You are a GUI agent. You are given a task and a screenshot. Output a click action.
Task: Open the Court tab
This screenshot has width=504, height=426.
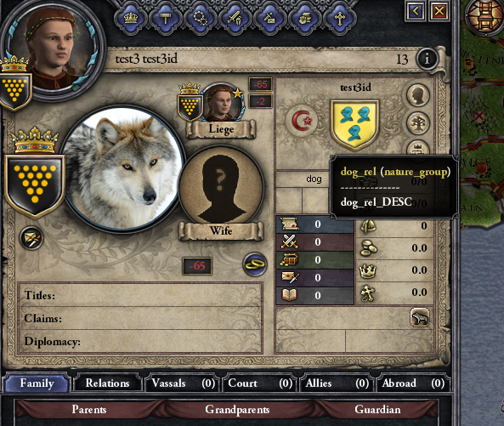click(260, 383)
